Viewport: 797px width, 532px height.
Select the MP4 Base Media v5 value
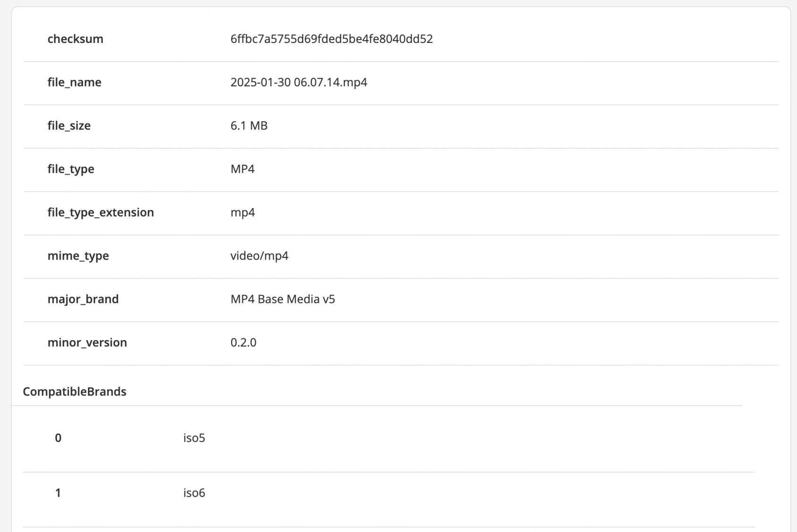tap(282, 299)
